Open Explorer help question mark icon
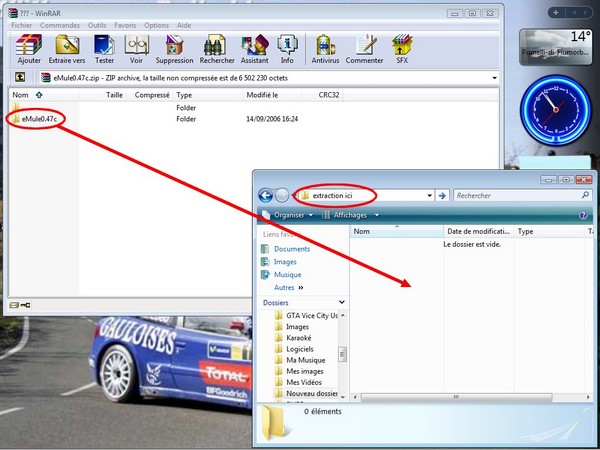The height and width of the screenshot is (450, 600). pyautogui.click(x=583, y=215)
